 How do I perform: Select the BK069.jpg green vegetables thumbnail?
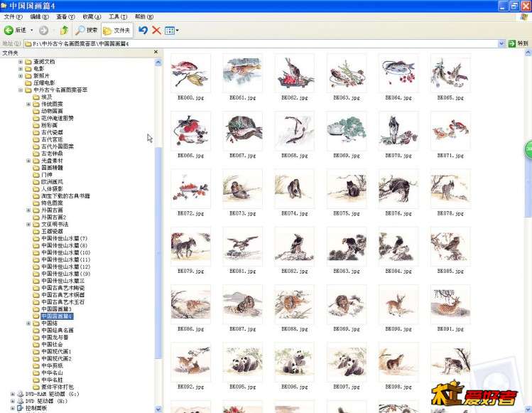347,131
